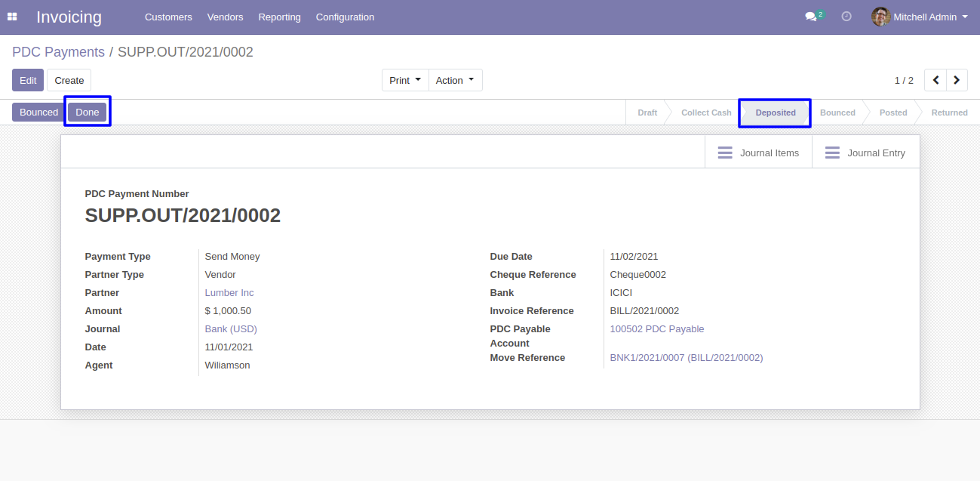The image size is (980, 481).
Task: Select the Collect Cash status stage
Action: [706, 113]
